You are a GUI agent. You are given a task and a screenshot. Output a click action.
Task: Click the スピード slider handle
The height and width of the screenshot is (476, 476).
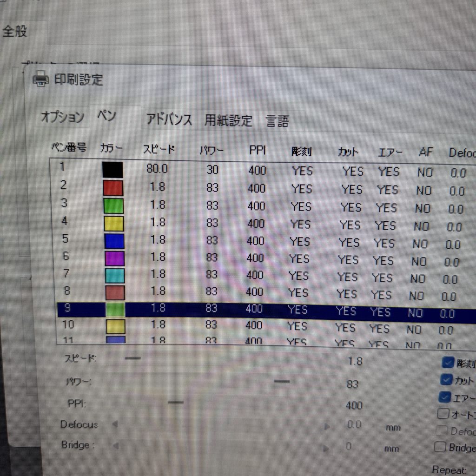[132, 358]
